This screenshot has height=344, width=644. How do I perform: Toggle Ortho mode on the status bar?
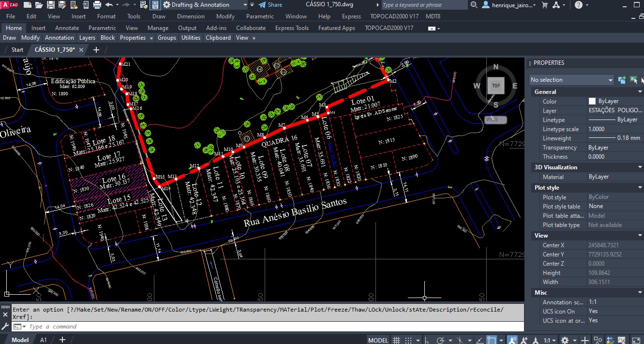coord(426,340)
